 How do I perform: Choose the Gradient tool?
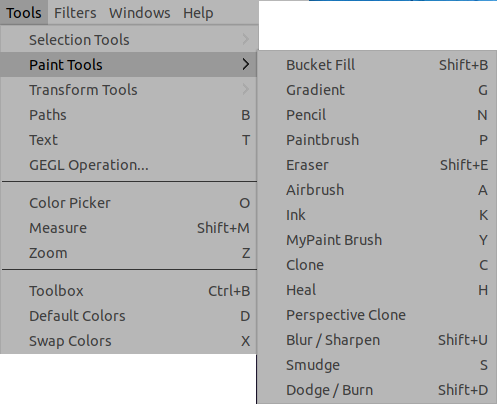click(377, 90)
